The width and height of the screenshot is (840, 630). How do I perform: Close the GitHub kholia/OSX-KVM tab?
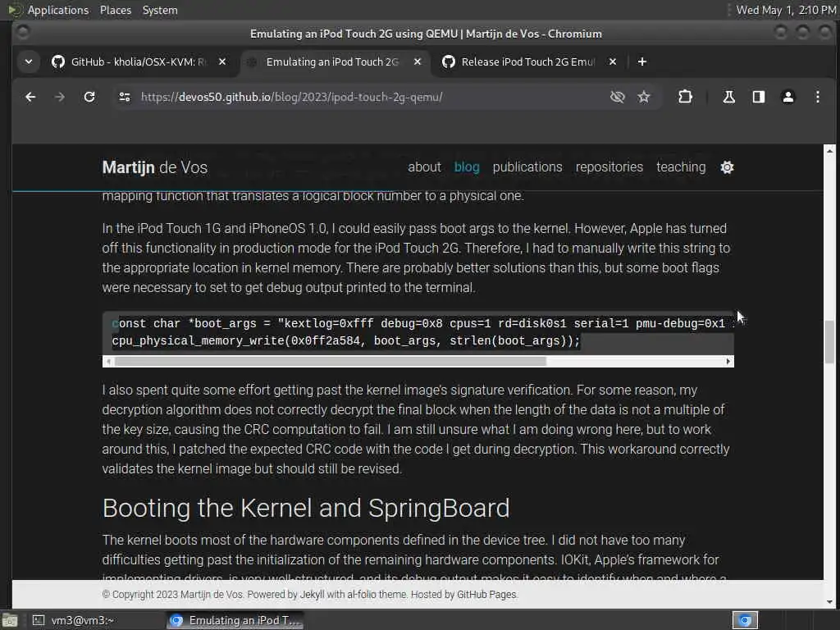(x=222, y=62)
